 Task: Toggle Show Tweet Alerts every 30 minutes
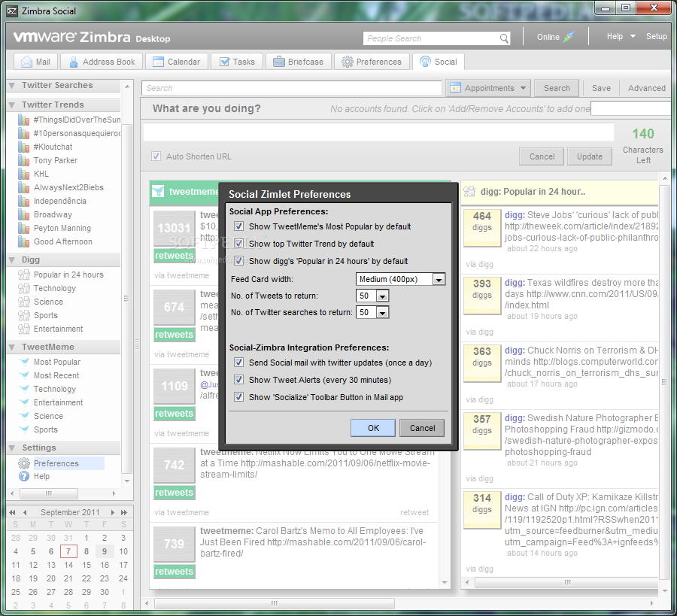click(238, 379)
